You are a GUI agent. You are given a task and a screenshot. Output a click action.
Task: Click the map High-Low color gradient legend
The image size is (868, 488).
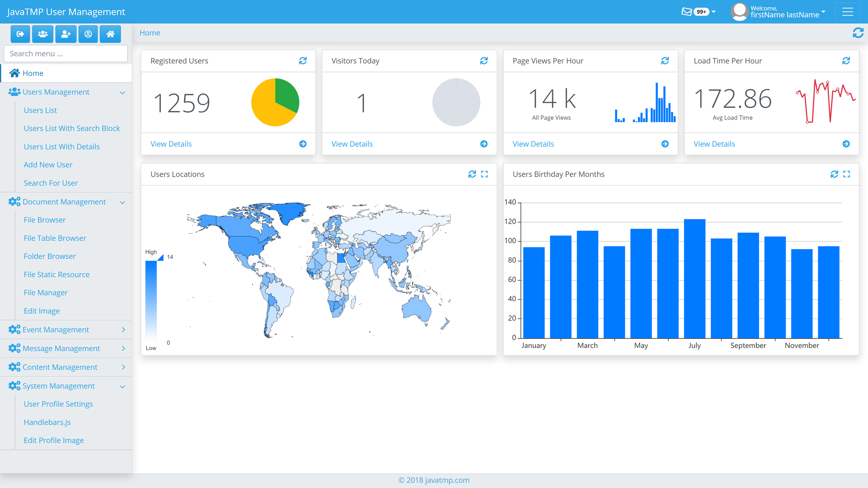coord(151,300)
